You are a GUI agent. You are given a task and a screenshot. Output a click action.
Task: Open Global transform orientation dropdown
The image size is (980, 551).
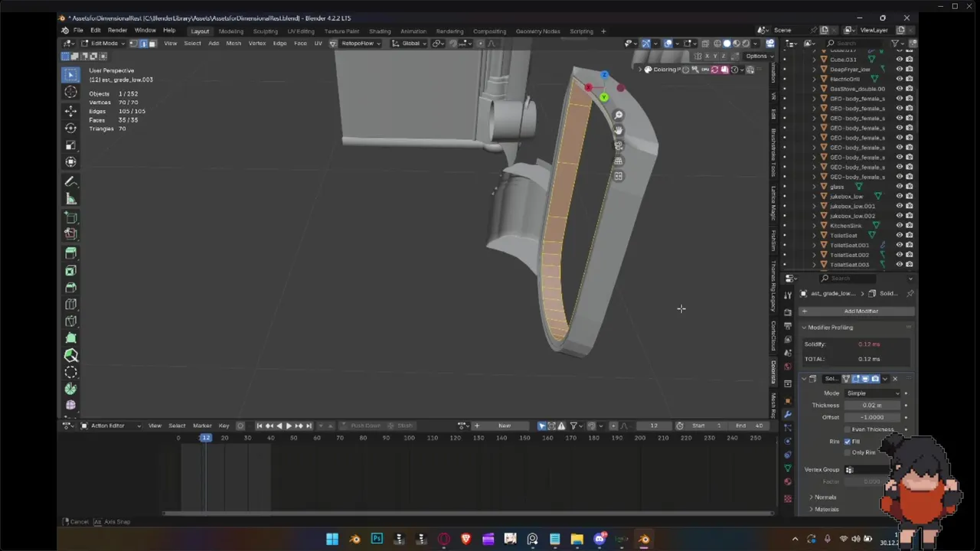pos(410,43)
